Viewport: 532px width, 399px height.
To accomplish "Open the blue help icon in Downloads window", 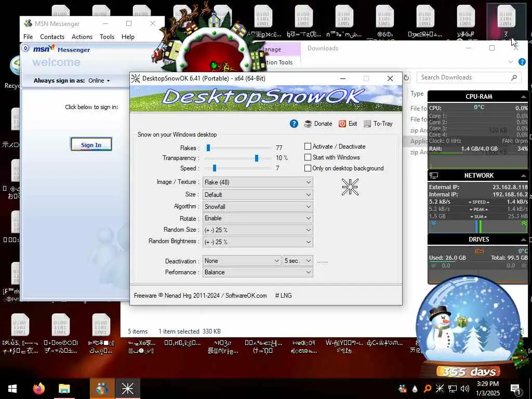I will pos(522,62).
